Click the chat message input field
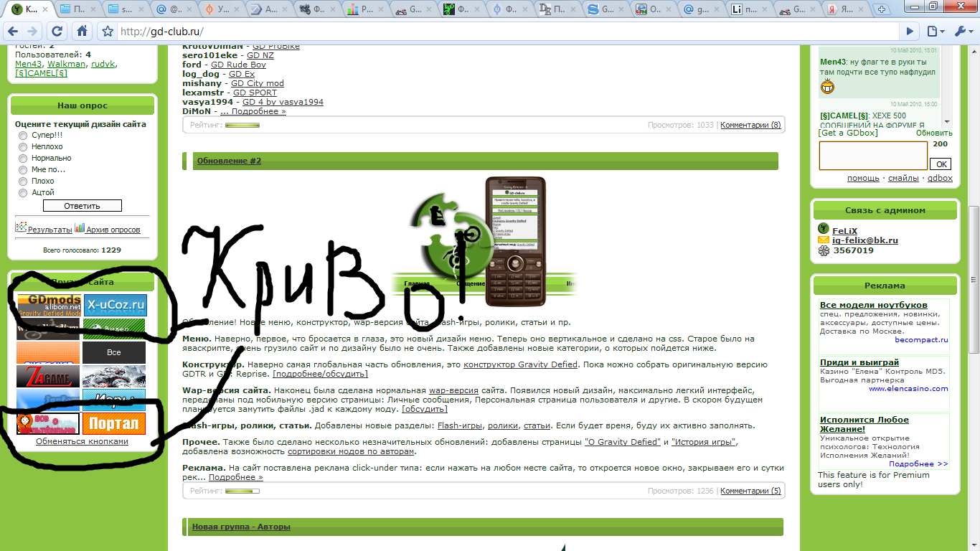Screen dimensions: 980x551 click(873, 156)
